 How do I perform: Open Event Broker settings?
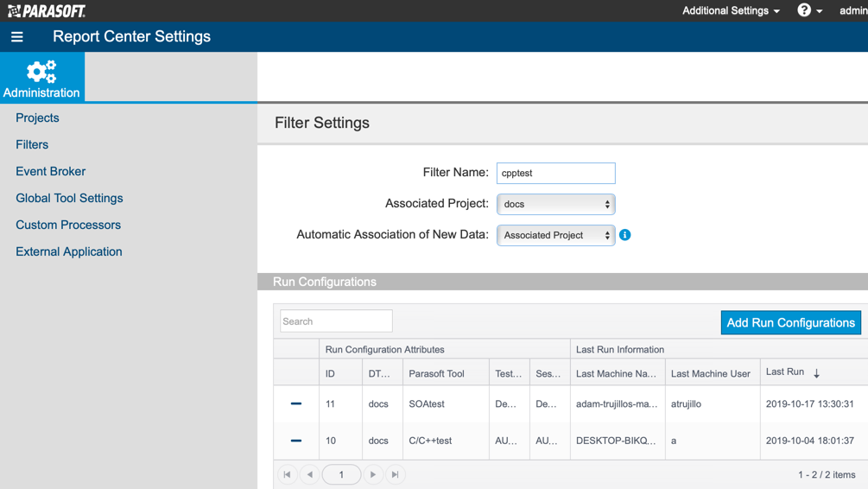point(50,171)
